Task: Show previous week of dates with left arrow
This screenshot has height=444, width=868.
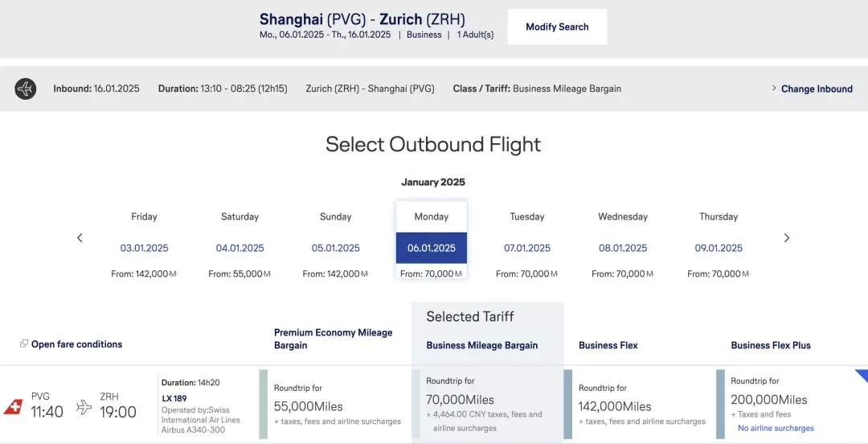Action: 80,238
